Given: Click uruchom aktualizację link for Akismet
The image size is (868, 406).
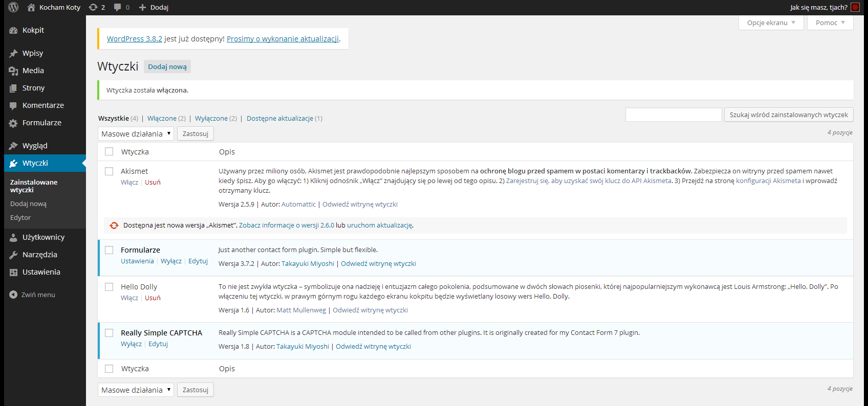Looking at the screenshot, I should 379,225.
